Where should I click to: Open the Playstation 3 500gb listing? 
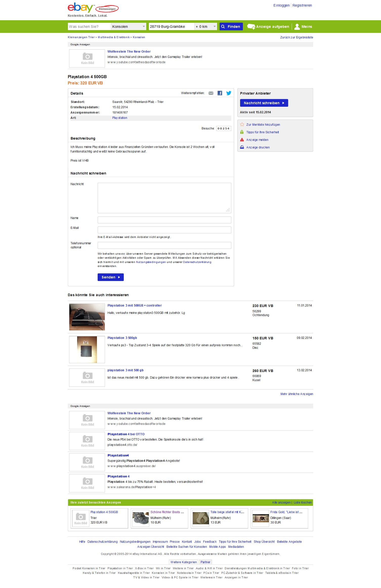pyautogui.click(x=122, y=338)
